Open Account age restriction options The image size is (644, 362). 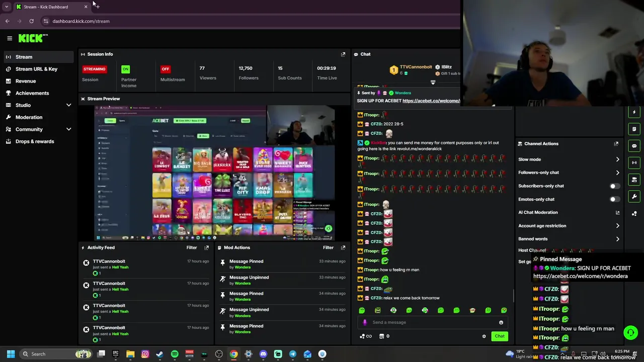[569, 226]
